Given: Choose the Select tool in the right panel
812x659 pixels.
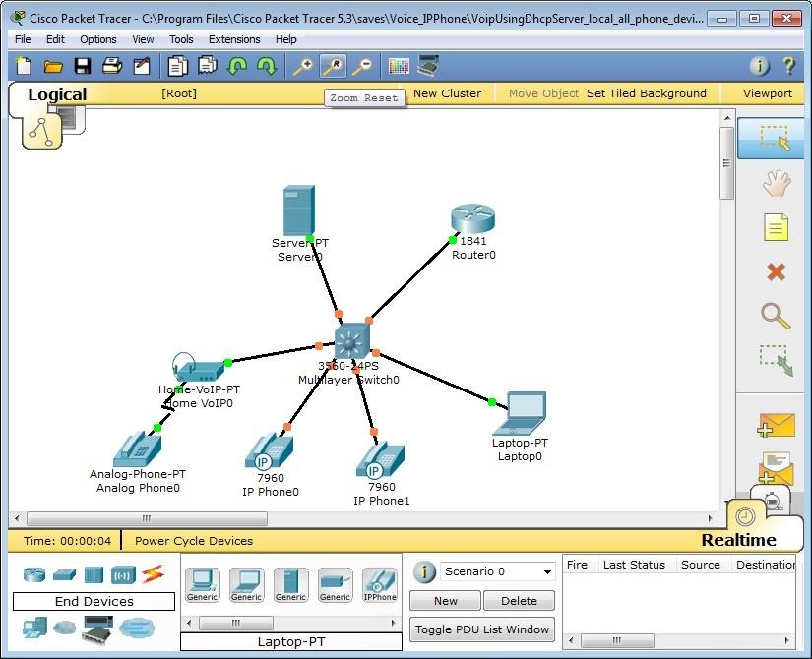Looking at the screenshot, I should click(x=772, y=139).
